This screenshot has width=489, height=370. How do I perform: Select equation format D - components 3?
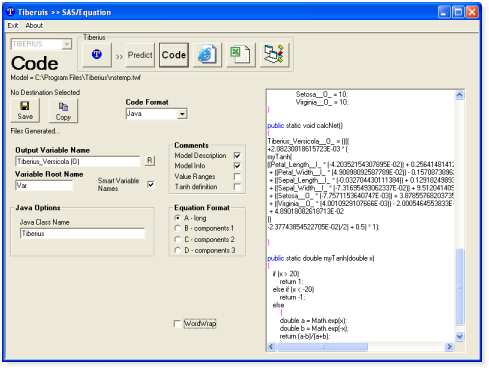(178, 250)
